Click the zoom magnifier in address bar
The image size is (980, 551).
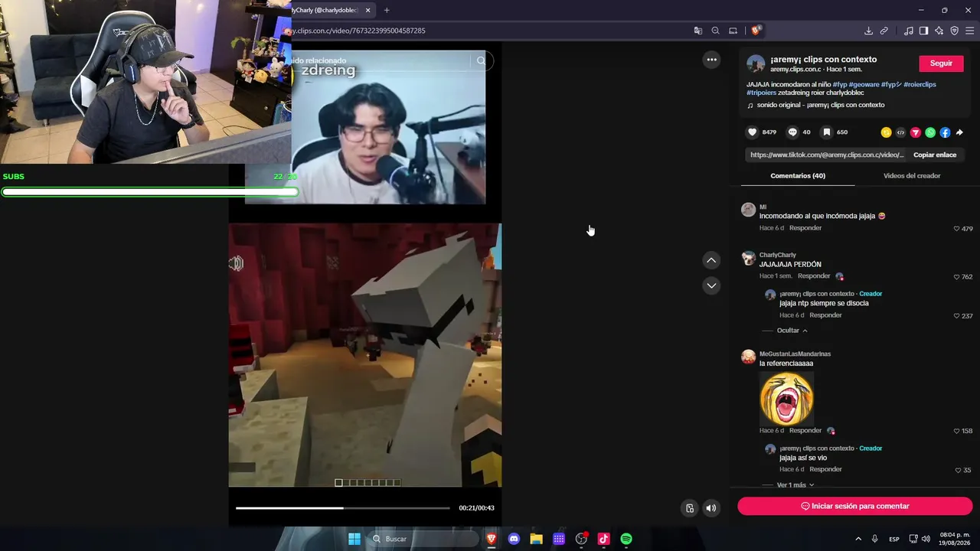[716, 31]
